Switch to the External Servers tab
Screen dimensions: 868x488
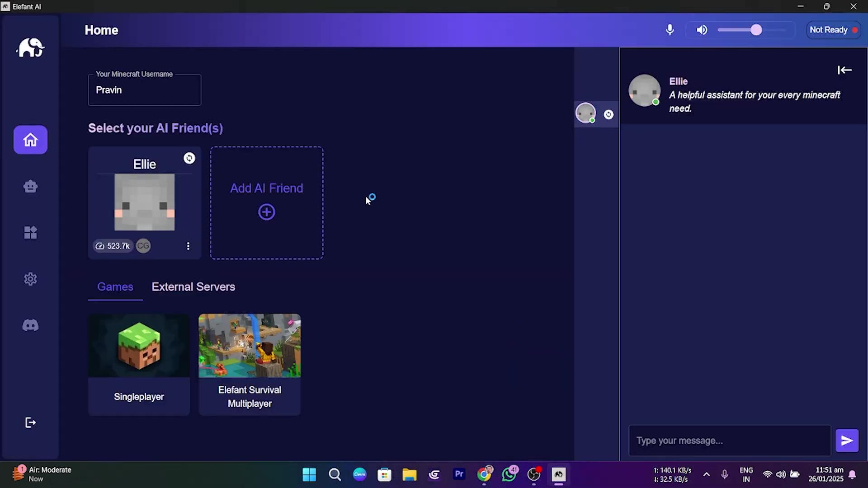[193, 286]
